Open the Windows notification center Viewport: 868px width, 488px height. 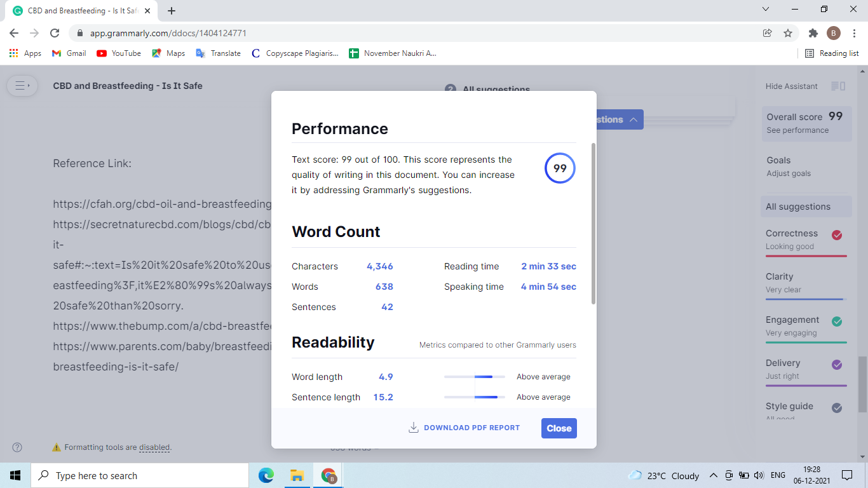click(847, 475)
